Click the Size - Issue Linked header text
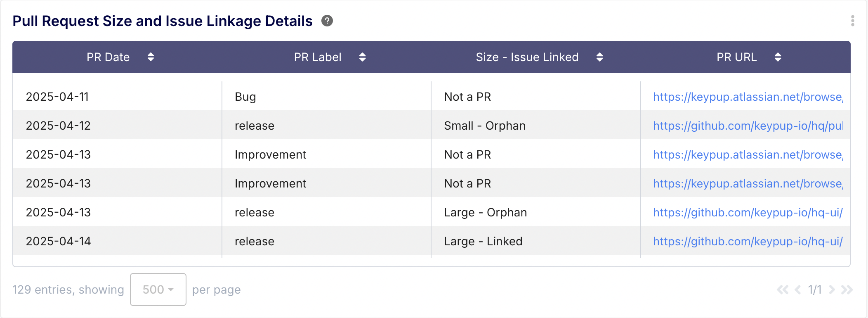868x318 pixels. tap(527, 57)
